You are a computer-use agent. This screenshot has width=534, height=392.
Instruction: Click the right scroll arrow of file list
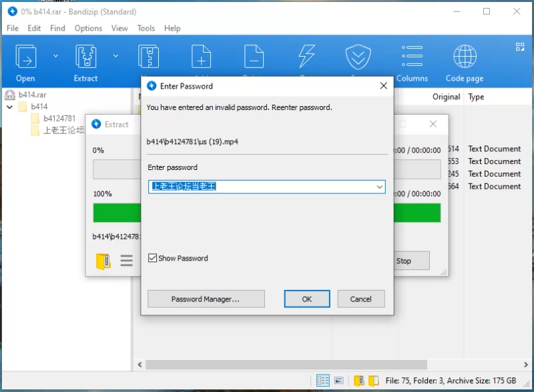pyautogui.click(x=525, y=365)
